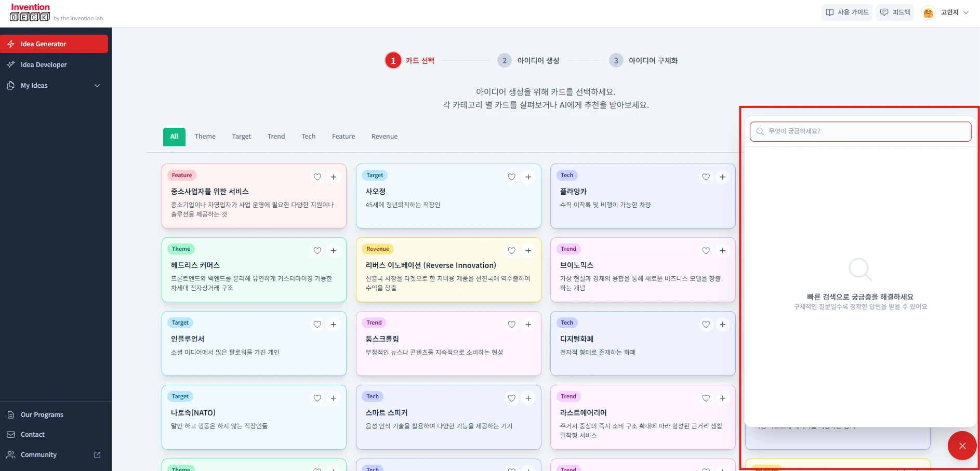The image size is (980, 471).
Task: Click plus icon on 헤드리스 커머스 card
Action: click(x=334, y=251)
